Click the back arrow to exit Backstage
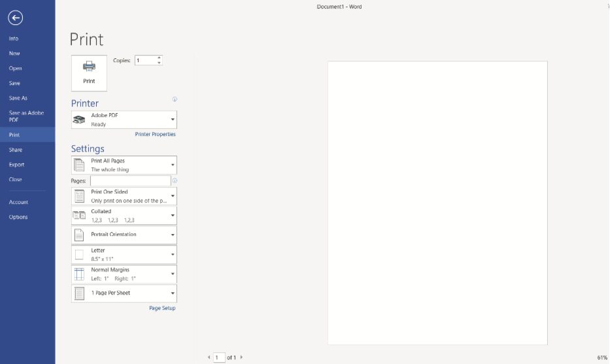This screenshot has height=364, width=610. [x=15, y=18]
